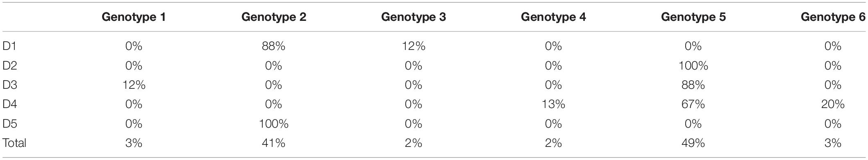Select the D3 row label

tap(10, 85)
